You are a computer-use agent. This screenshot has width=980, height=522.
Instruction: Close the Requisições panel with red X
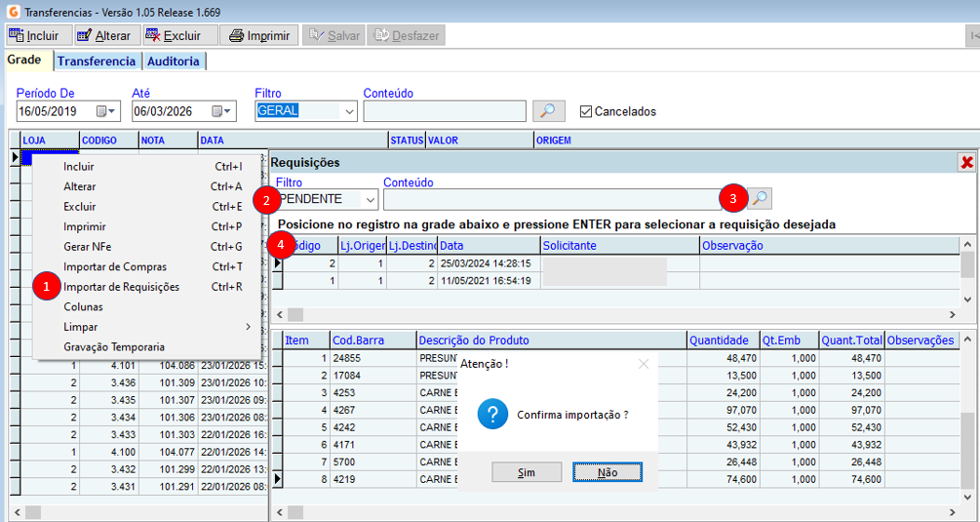point(966,163)
